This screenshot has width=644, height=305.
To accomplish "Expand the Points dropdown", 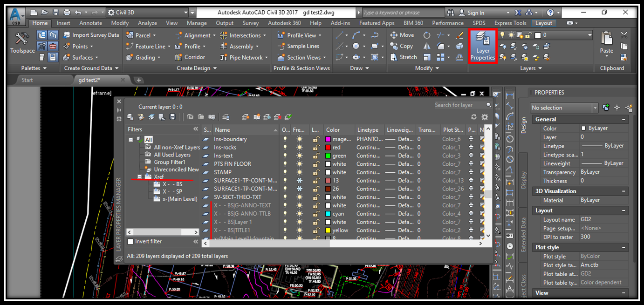I will (91, 47).
